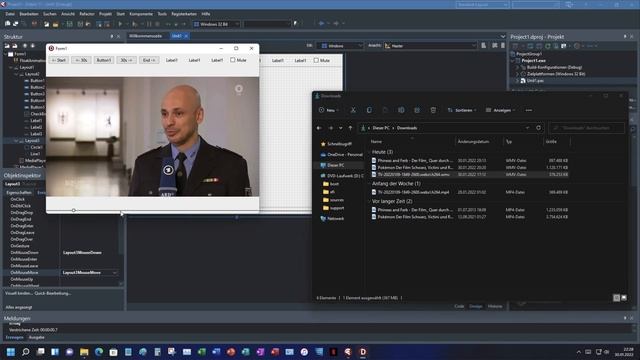Move item down in the Struktur panel toolbar
The width and height of the screenshot is (640, 360).
(33, 46)
